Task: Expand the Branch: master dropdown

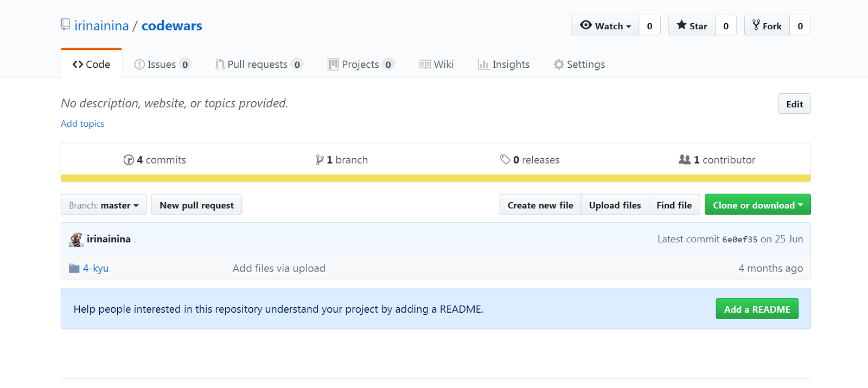Action: pos(104,205)
